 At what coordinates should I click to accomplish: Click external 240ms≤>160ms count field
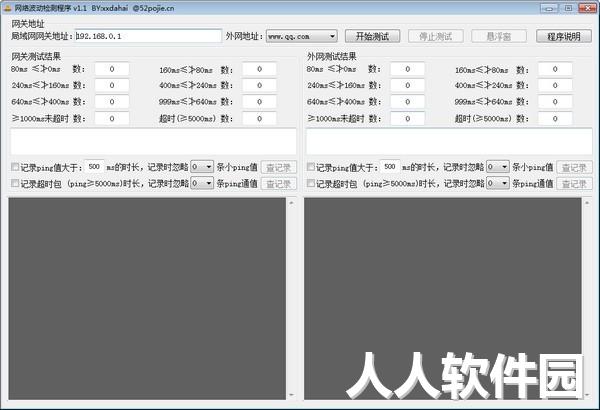point(408,85)
